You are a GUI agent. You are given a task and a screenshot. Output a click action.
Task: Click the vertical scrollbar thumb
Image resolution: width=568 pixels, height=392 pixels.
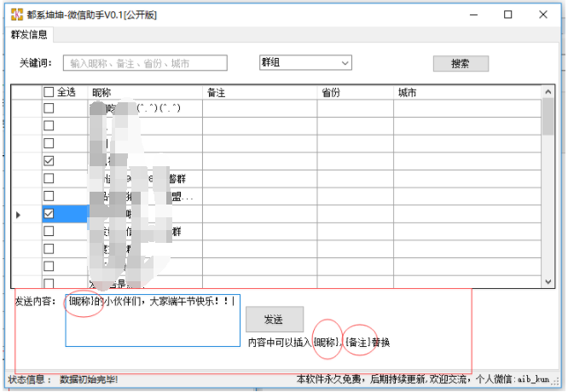tap(548, 117)
